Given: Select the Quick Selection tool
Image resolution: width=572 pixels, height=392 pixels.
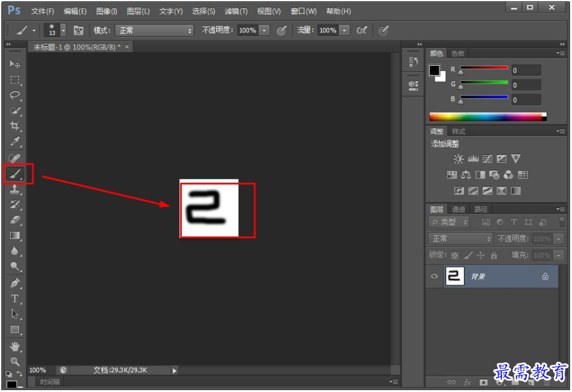Looking at the screenshot, I should coord(15,111).
